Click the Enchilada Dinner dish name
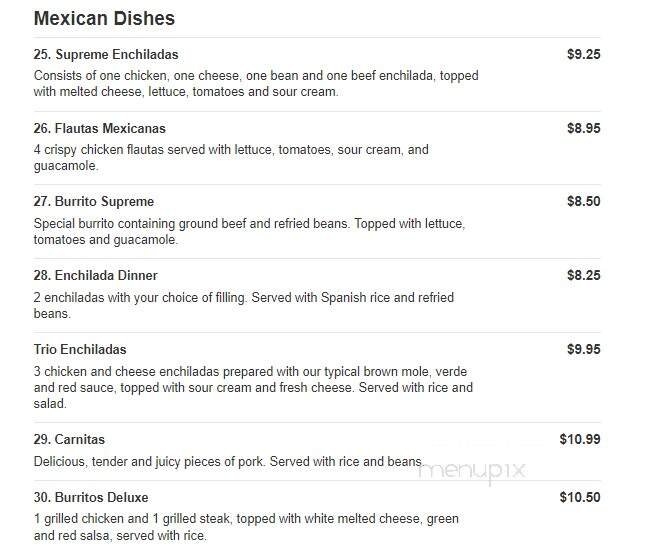Viewport: 651px width, 553px height. (96, 276)
